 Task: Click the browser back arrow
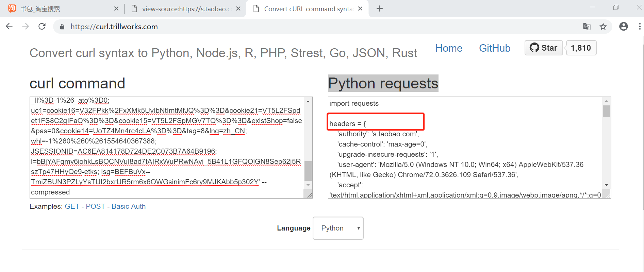pyautogui.click(x=9, y=27)
